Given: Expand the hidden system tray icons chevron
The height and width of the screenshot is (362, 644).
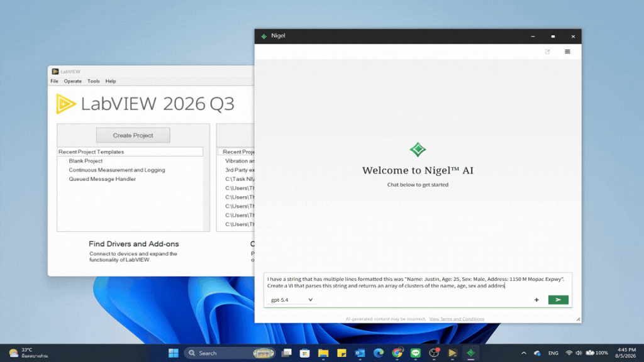Looking at the screenshot, I should (524, 353).
